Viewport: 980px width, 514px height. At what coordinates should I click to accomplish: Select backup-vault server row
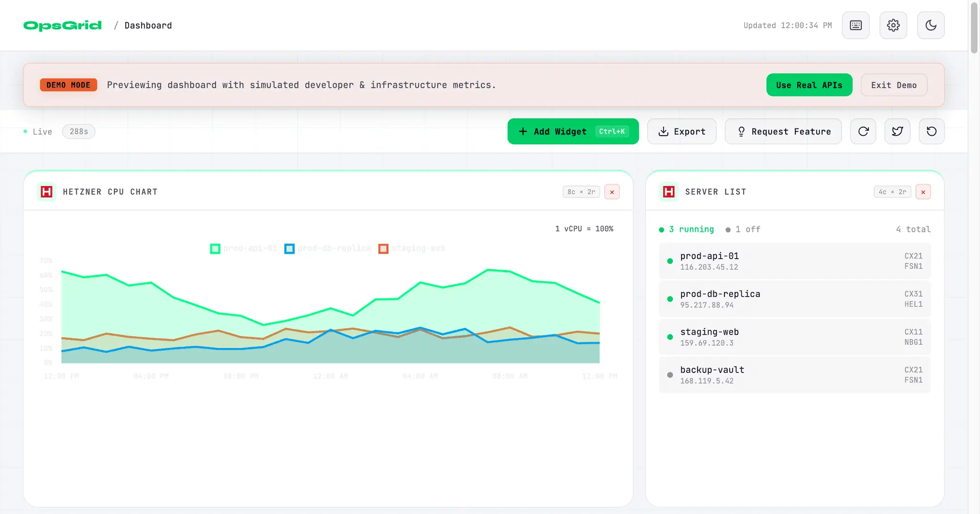click(x=795, y=374)
